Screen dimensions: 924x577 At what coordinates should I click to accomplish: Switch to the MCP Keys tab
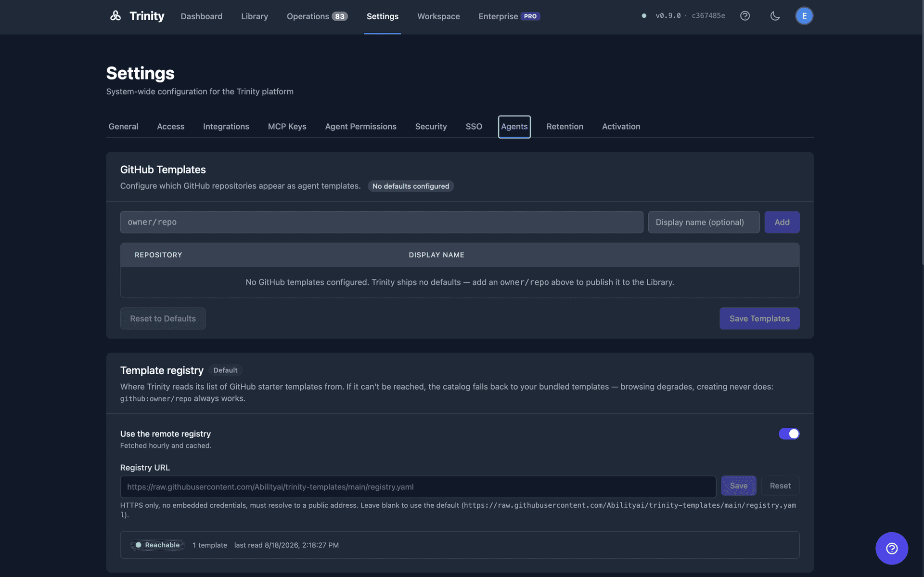pos(287,126)
